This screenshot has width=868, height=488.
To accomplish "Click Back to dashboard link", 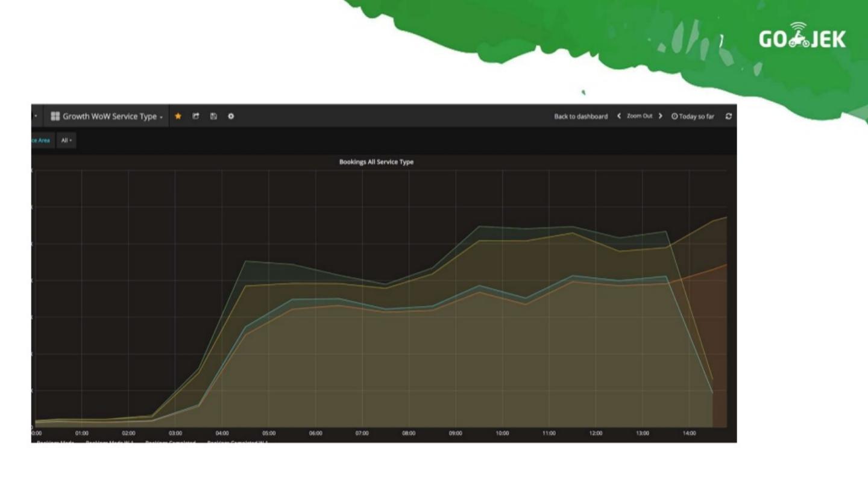I will (580, 116).
